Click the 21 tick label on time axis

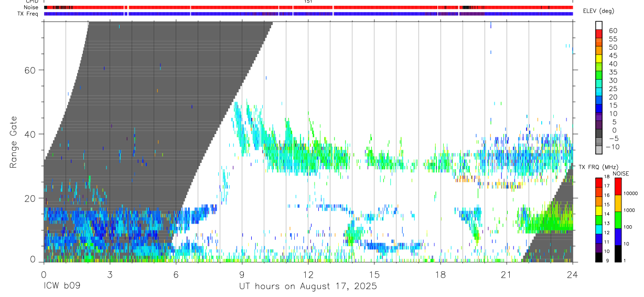[506, 275]
